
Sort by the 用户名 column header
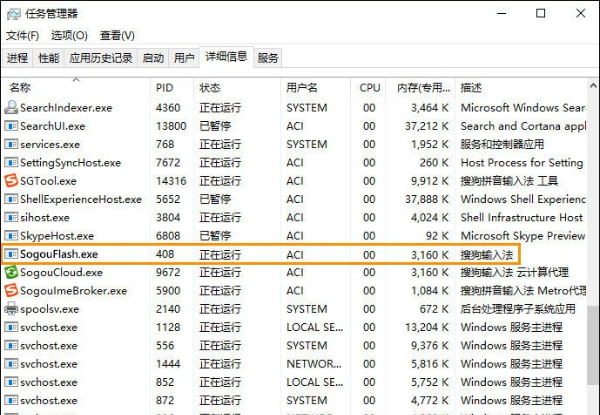coord(315,88)
